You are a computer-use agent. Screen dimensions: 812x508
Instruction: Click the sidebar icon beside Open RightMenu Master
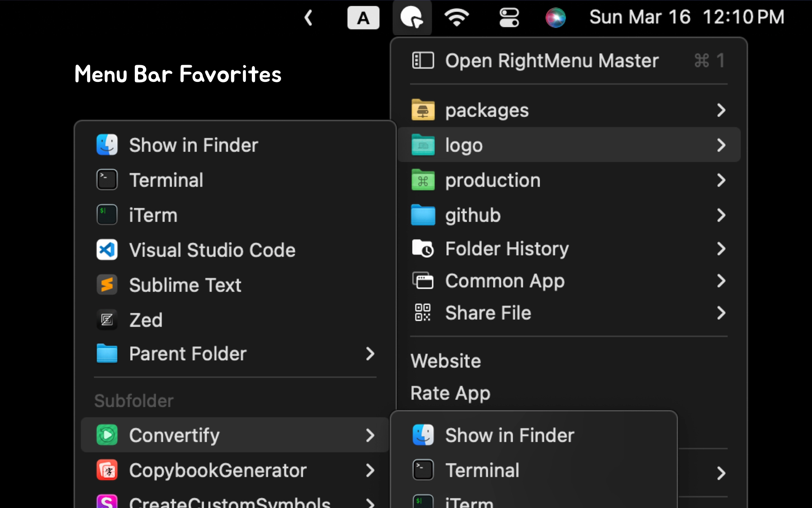click(423, 60)
